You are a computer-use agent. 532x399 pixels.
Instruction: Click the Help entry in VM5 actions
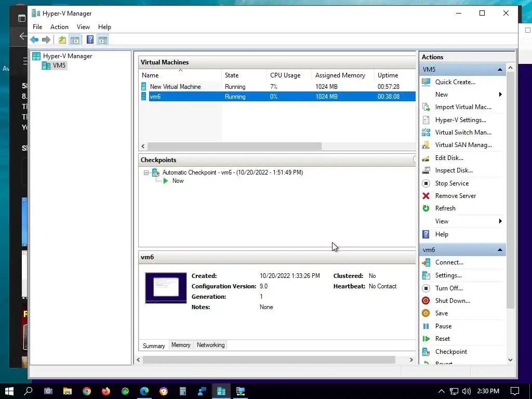pyautogui.click(x=442, y=234)
